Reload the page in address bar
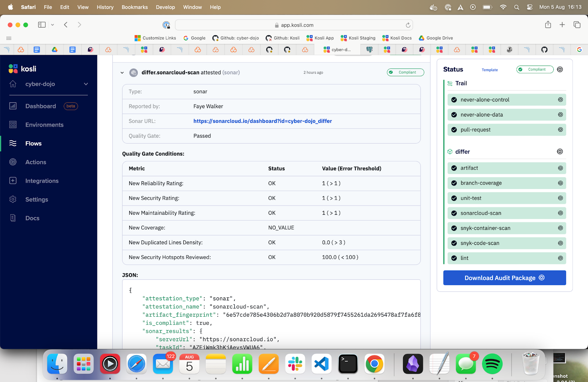 click(x=408, y=25)
